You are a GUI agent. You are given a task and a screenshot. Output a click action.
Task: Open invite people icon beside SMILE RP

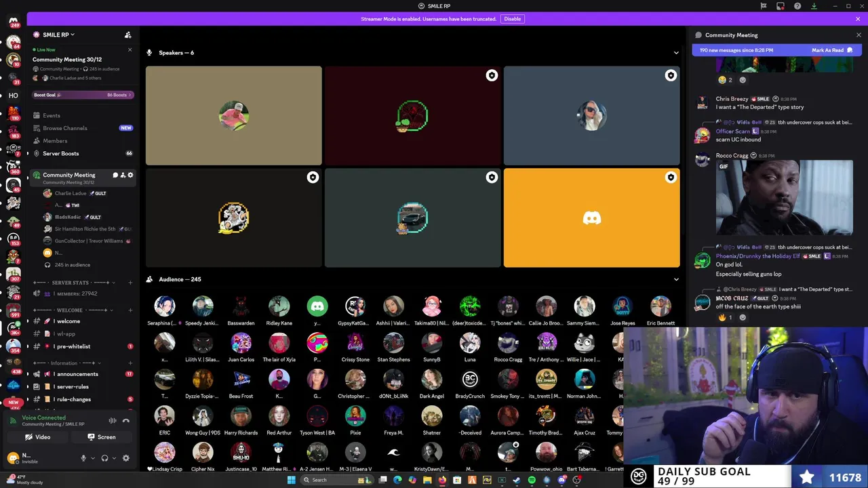coord(127,35)
